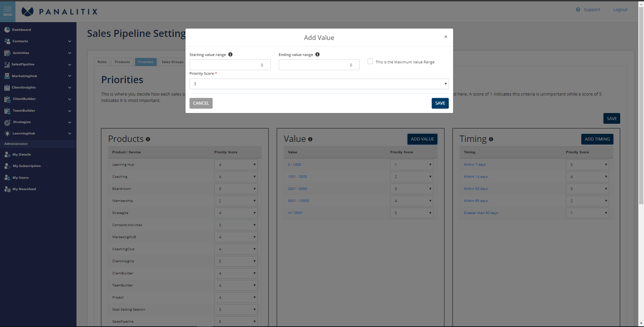Viewport: 644px width, 327px height.
Task: Click the My Users icon
Action: [7, 178]
